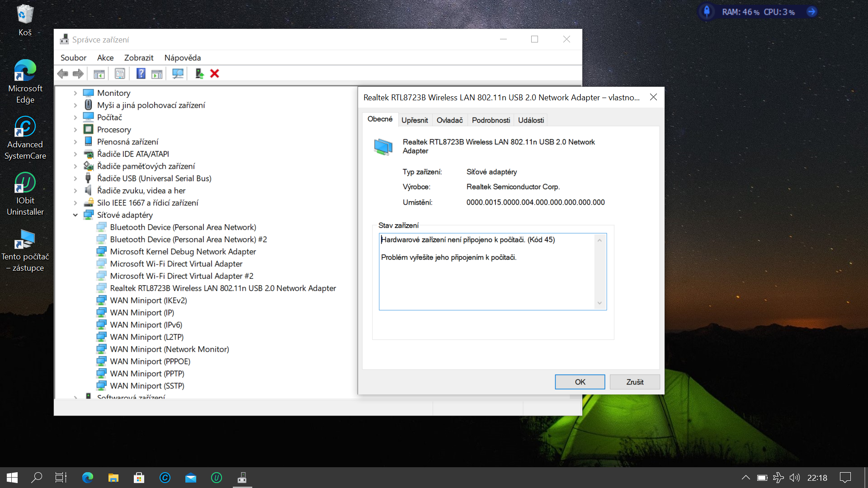Expand the Monitory category
The height and width of the screenshot is (488, 868).
click(75, 93)
